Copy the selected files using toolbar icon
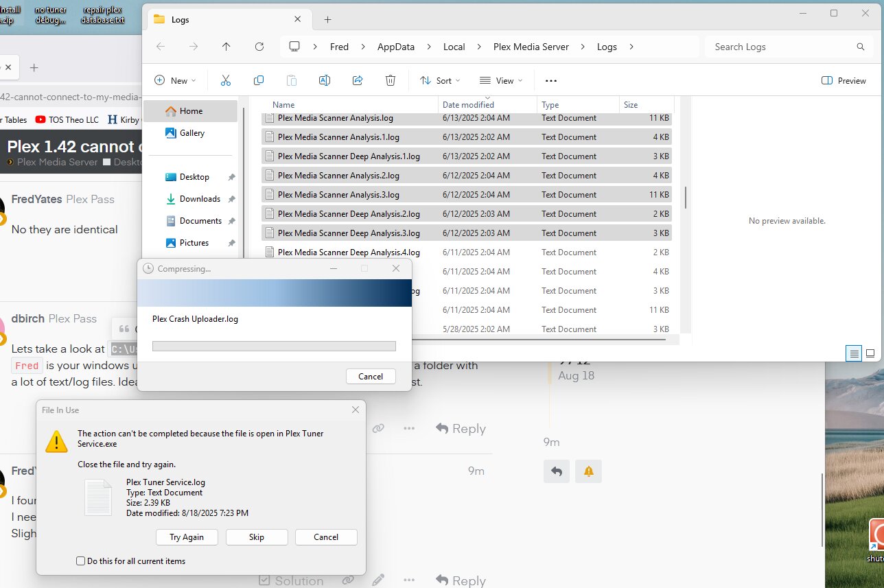Screen dimensions: 884x588 [259, 80]
